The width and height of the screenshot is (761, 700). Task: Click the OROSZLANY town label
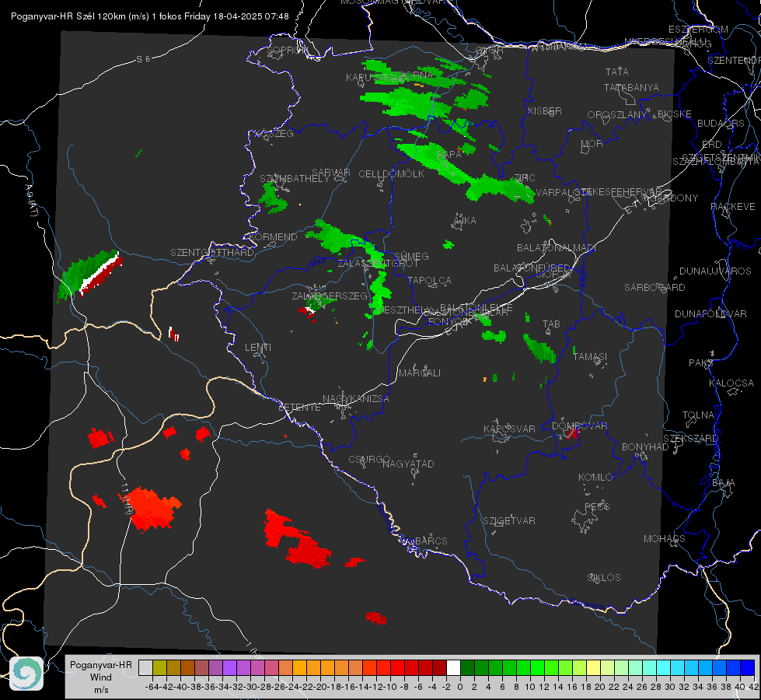coord(616,115)
